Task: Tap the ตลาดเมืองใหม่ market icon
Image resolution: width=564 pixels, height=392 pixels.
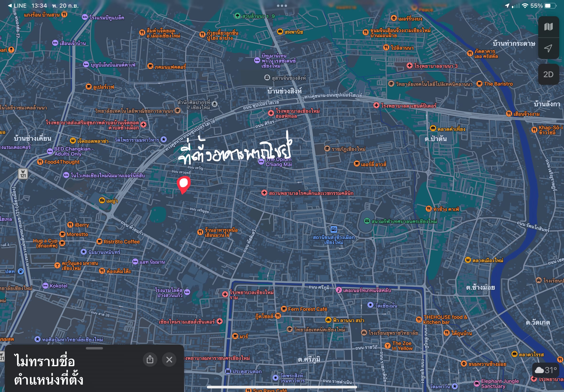Action: (468, 260)
